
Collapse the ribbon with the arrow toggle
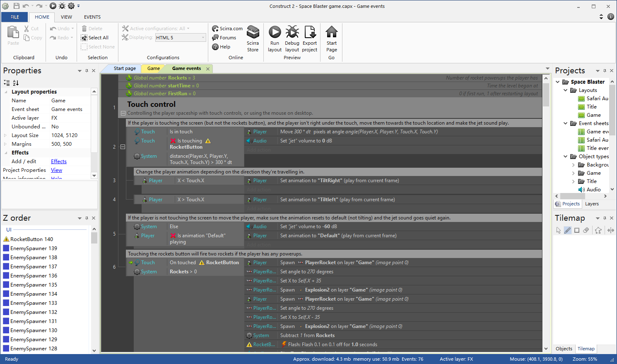click(601, 17)
